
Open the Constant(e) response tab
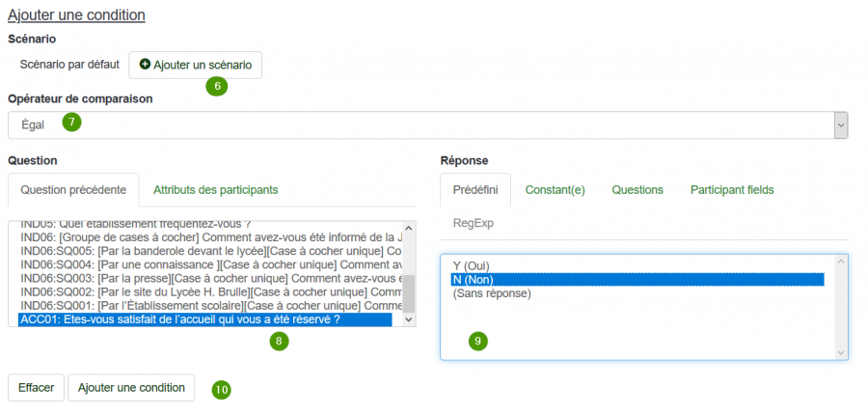point(556,190)
